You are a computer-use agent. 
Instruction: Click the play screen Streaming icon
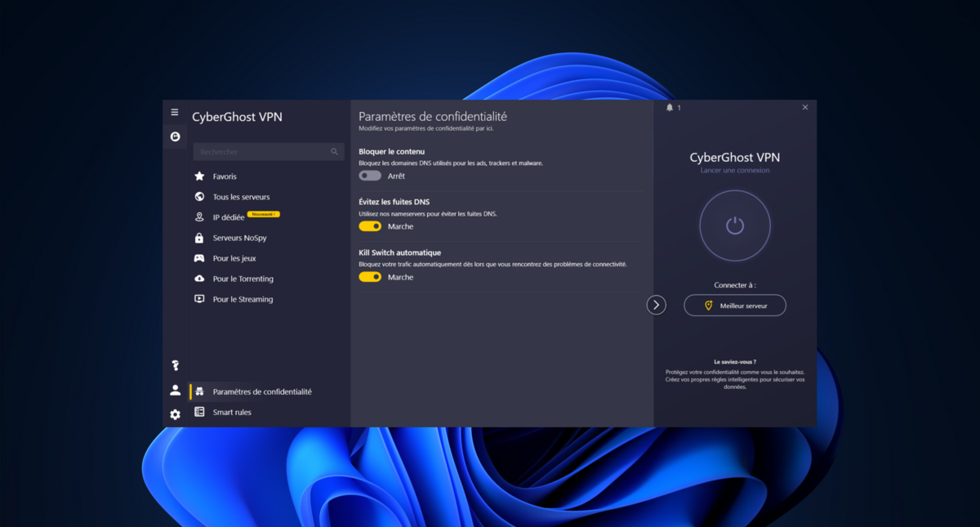199,299
